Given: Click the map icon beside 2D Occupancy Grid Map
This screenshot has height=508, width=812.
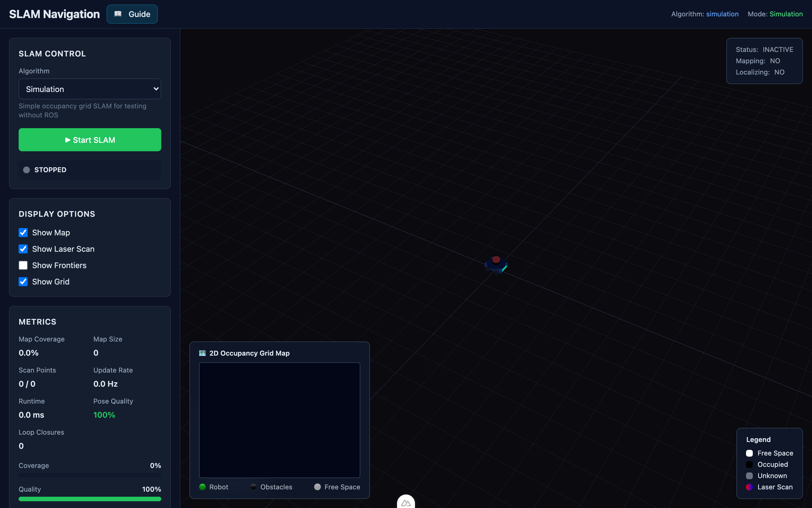Looking at the screenshot, I should [202, 353].
